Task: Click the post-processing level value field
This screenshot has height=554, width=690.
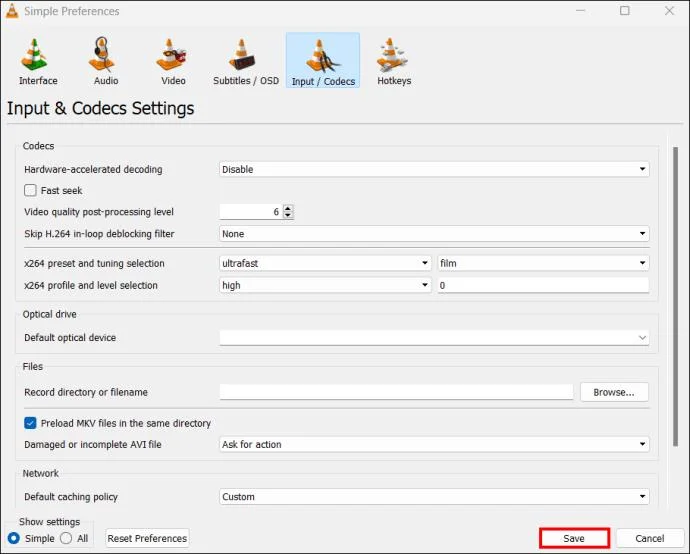Action: click(x=251, y=212)
